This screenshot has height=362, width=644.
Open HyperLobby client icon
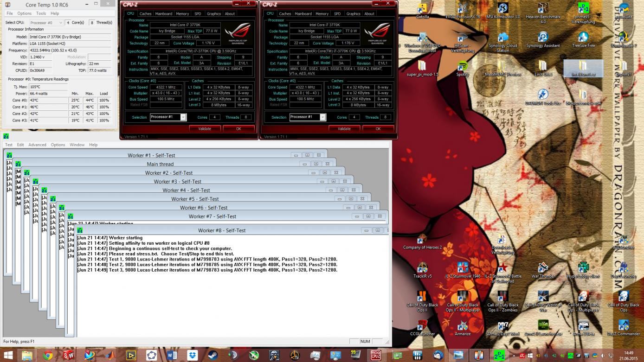[583, 270]
